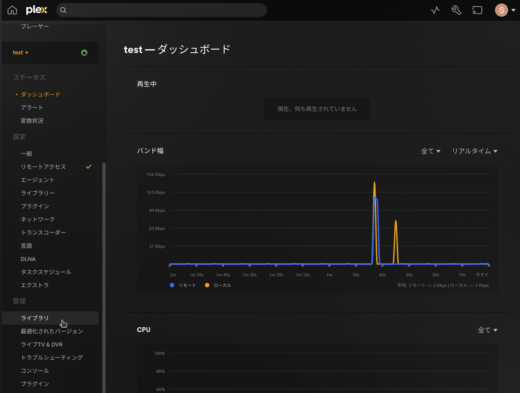This screenshot has width=520, height=393.
Task: Click the search magnifier icon
Action: click(x=63, y=10)
